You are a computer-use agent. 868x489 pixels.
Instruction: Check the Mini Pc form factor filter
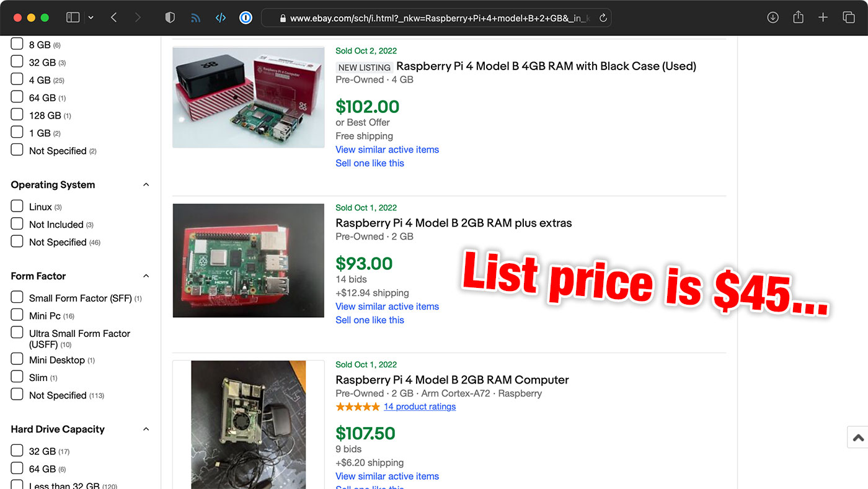pos(17,315)
